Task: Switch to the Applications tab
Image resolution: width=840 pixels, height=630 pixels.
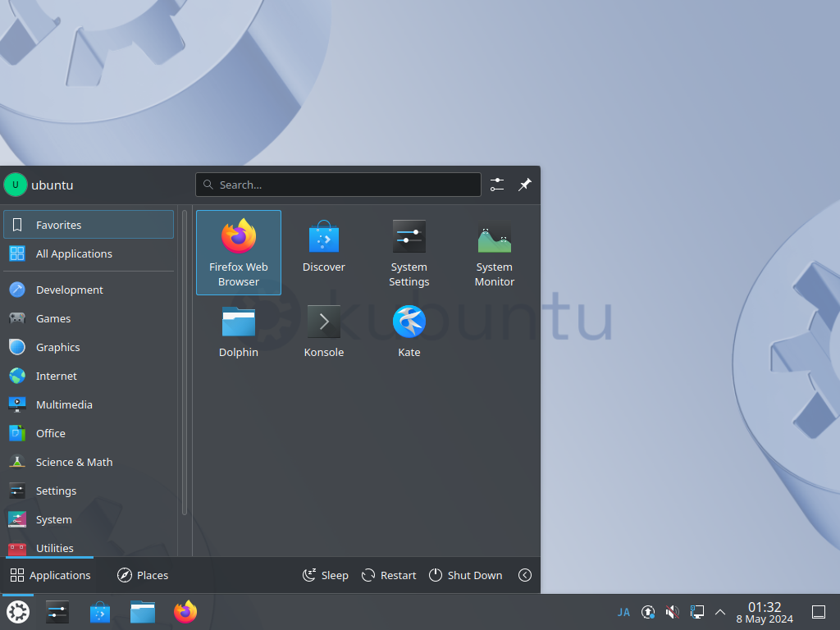Action: pyautogui.click(x=50, y=575)
